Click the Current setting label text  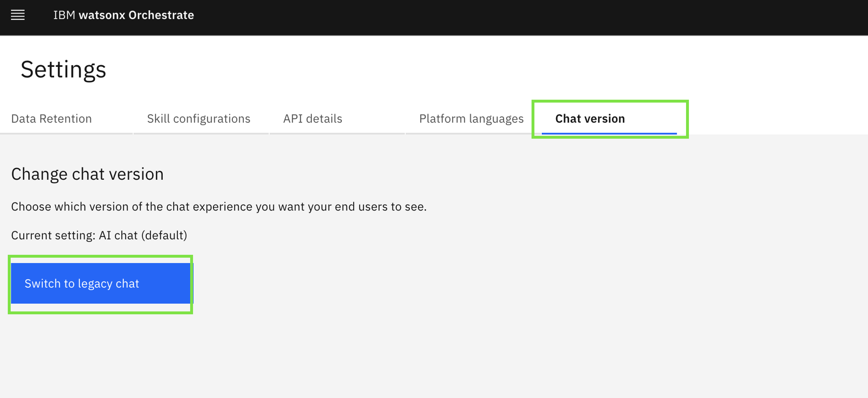coord(53,235)
